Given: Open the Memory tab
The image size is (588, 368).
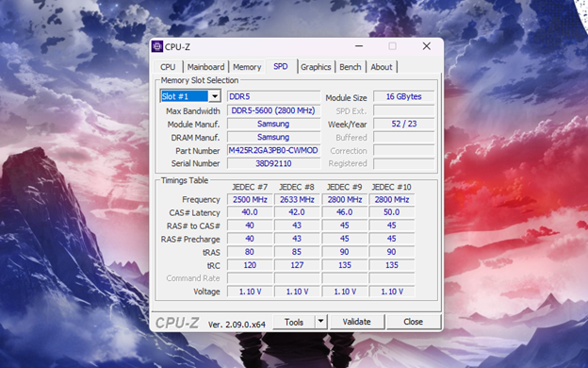Looking at the screenshot, I should [247, 67].
